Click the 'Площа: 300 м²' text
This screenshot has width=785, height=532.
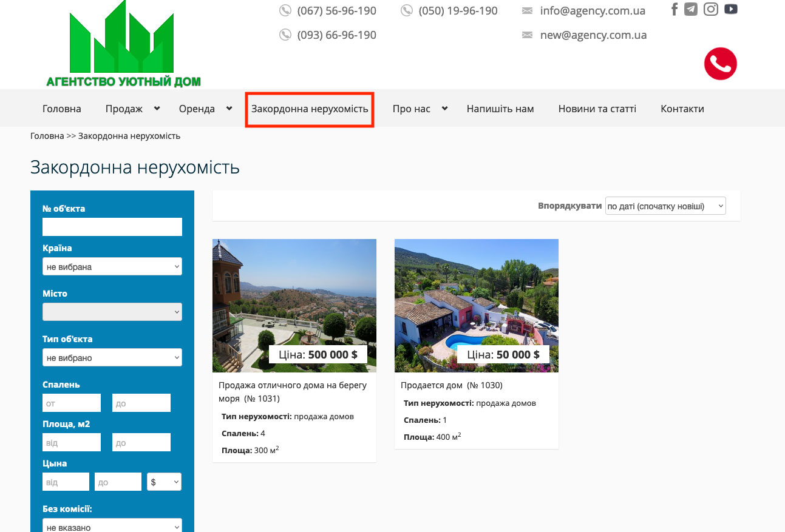point(250,450)
